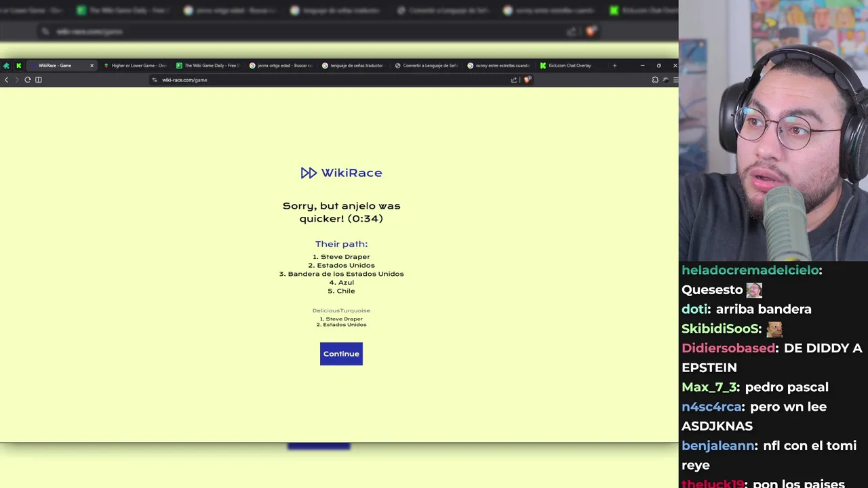Screen dimensions: 868x488
Task: Switch to sunny entre estrellas tab
Action: [x=499, y=66]
